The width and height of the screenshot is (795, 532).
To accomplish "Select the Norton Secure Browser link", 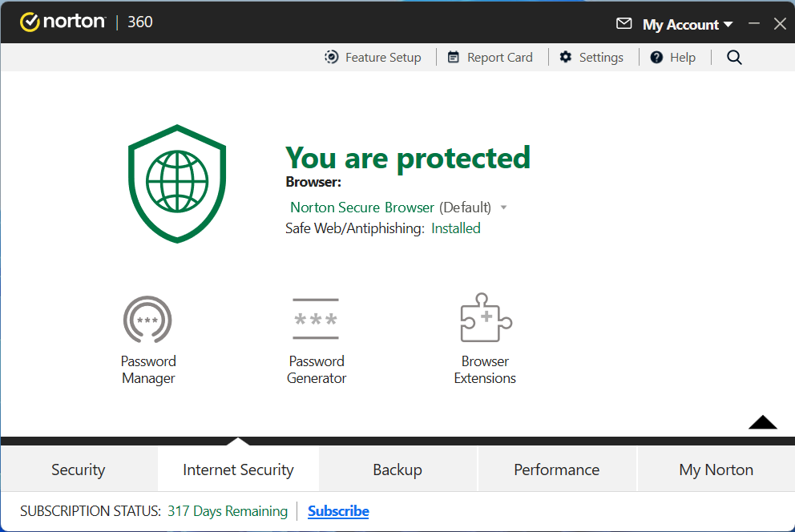I will [362, 208].
